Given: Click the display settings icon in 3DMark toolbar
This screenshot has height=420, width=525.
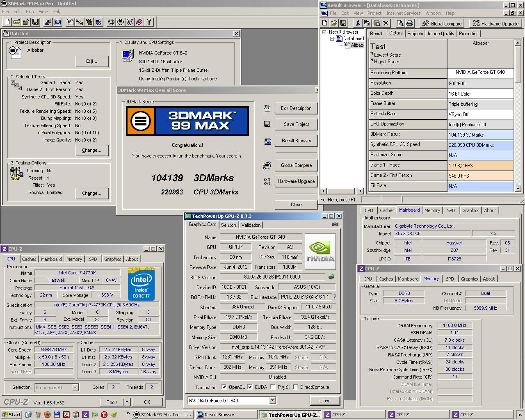Looking at the screenshot, I should click(98, 22).
